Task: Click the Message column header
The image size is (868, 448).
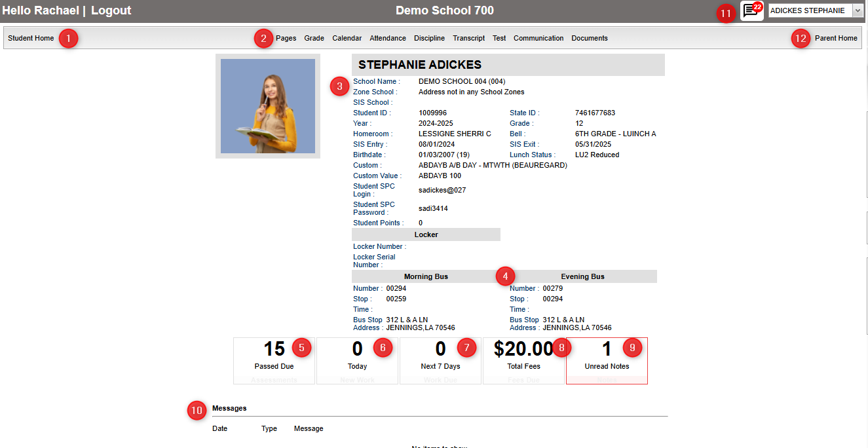Action: coord(309,428)
